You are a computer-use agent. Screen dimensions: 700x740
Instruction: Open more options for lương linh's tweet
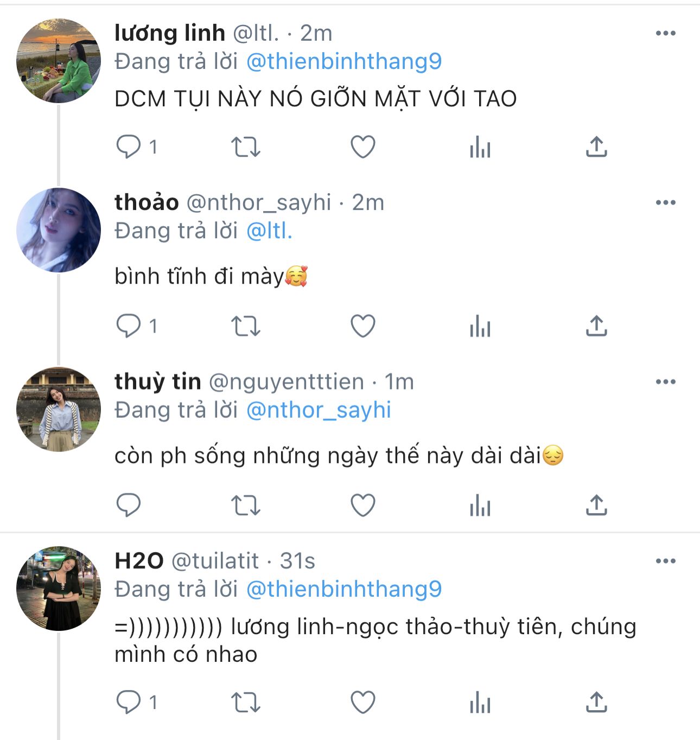[x=665, y=33]
